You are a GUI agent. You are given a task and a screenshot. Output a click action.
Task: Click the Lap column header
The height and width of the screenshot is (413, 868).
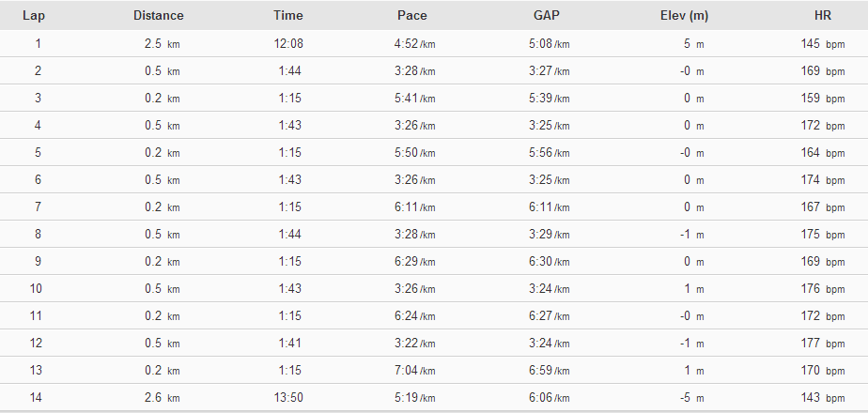[x=34, y=15]
